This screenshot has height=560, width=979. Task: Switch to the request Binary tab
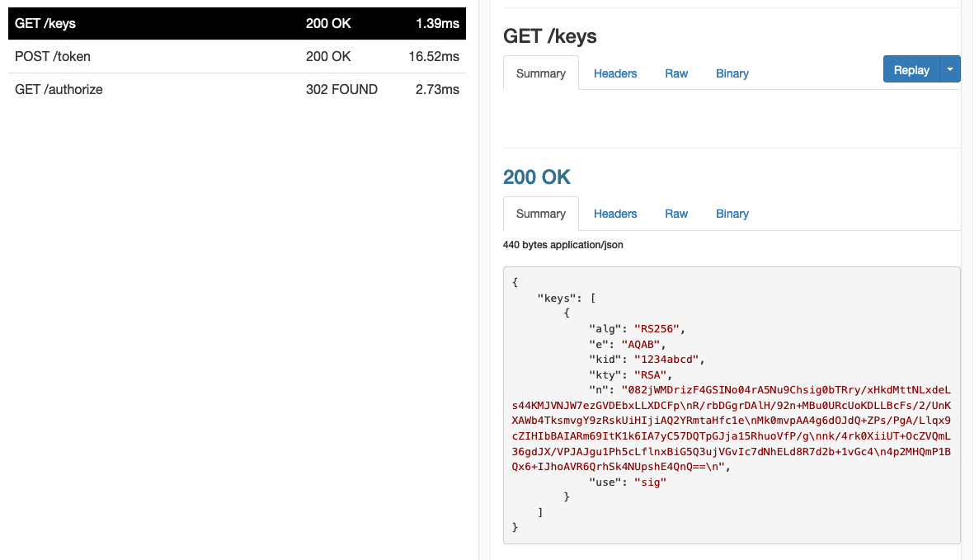click(x=732, y=73)
